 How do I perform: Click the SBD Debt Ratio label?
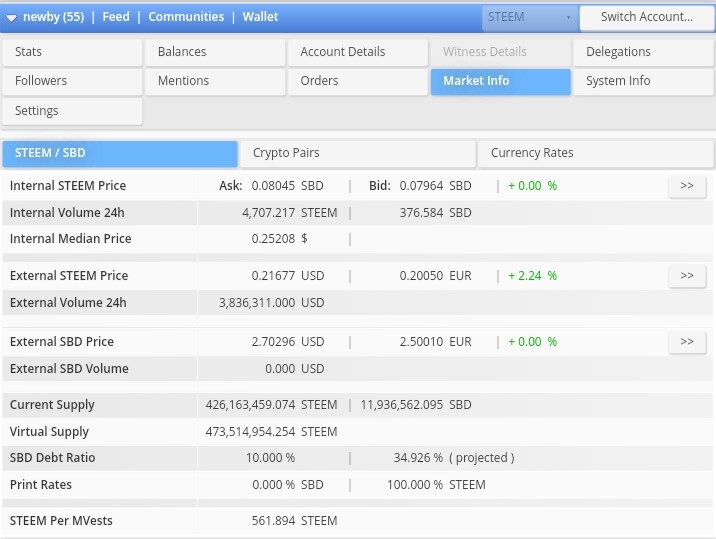pos(53,458)
